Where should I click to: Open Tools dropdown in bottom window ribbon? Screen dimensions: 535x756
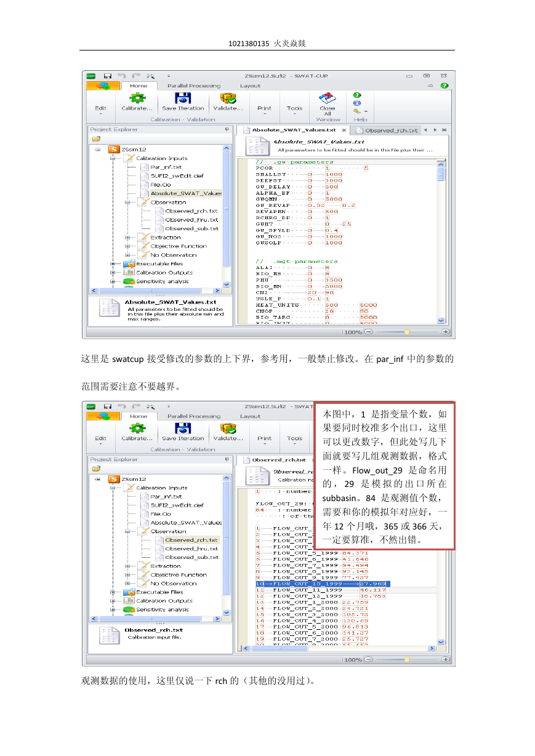pyautogui.click(x=295, y=441)
